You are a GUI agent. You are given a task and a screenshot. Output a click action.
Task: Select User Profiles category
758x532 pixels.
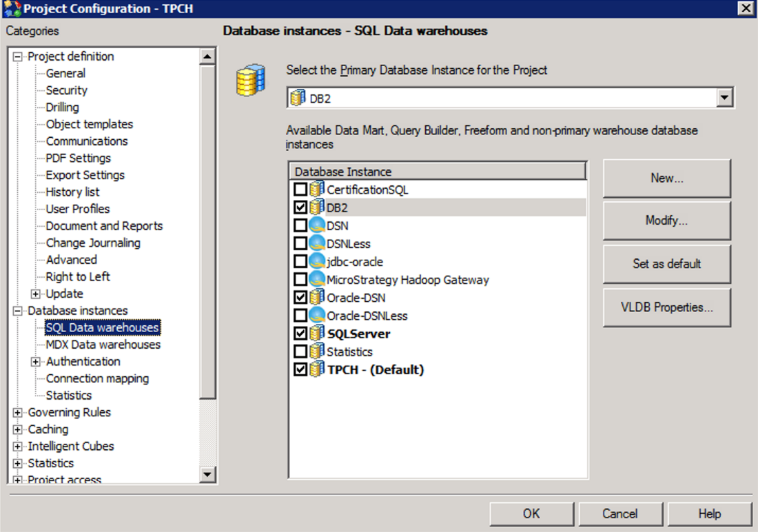click(x=78, y=209)
